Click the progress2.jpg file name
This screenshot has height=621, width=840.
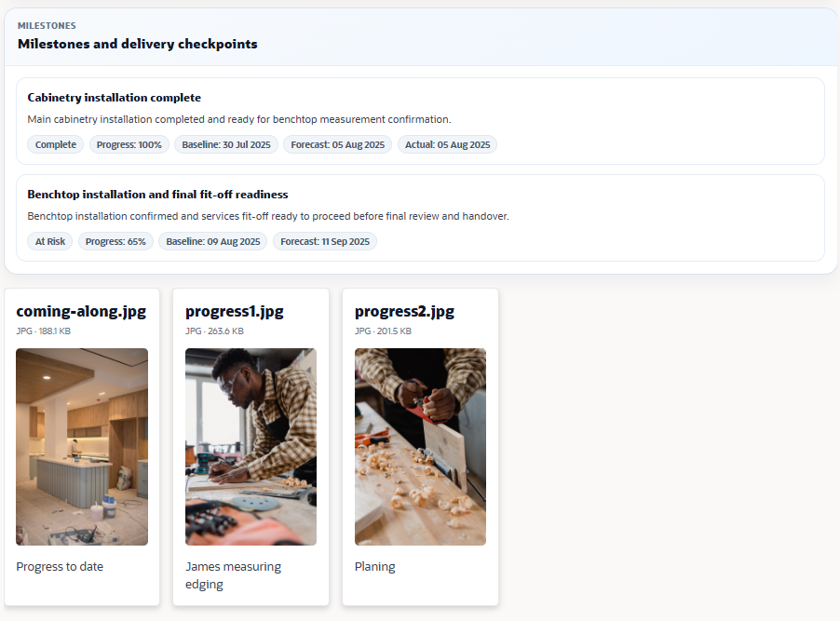point(404,311)
